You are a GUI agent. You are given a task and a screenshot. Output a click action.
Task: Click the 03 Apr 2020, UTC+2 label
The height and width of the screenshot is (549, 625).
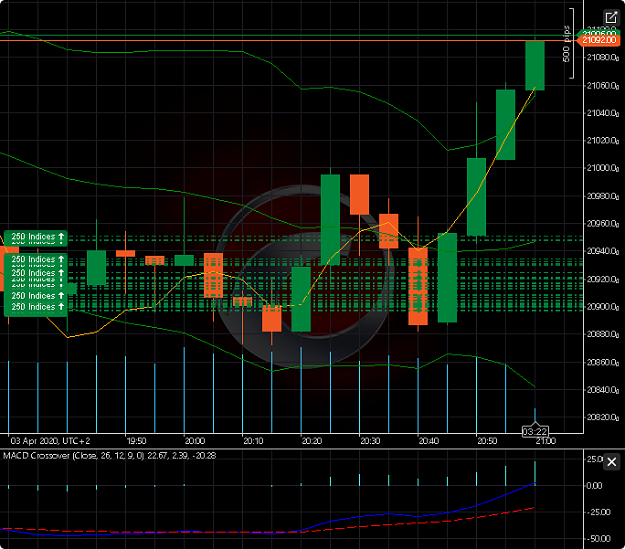click(x=50, y=441)
